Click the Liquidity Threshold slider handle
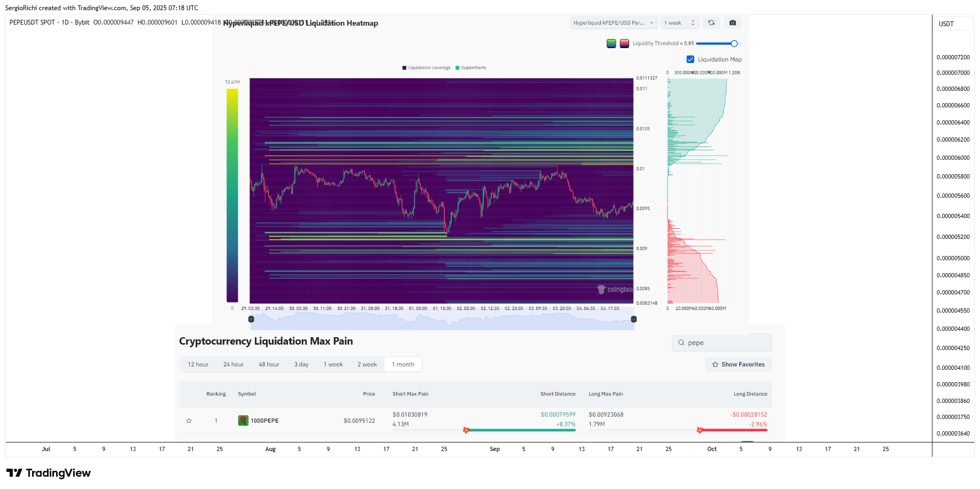 [734, 44]
